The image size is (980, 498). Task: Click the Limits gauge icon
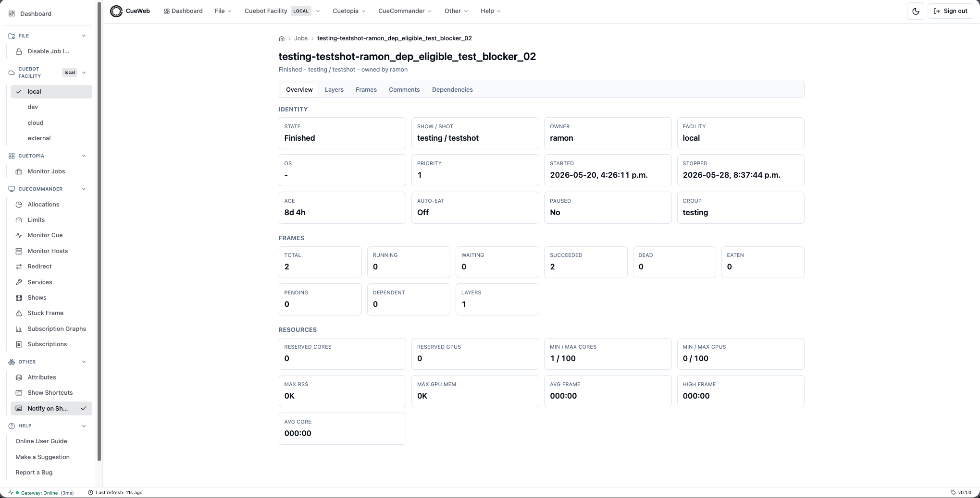point(19,220)
